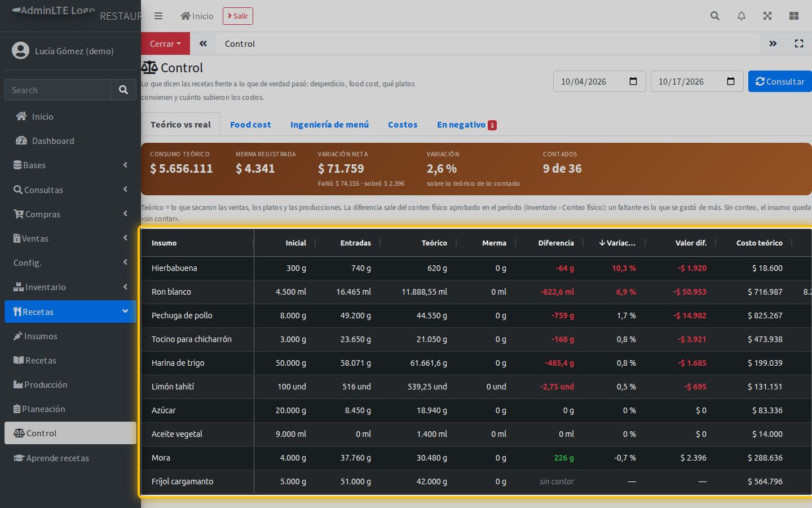Open Dashboard in the sidebar

click(70, 141)
